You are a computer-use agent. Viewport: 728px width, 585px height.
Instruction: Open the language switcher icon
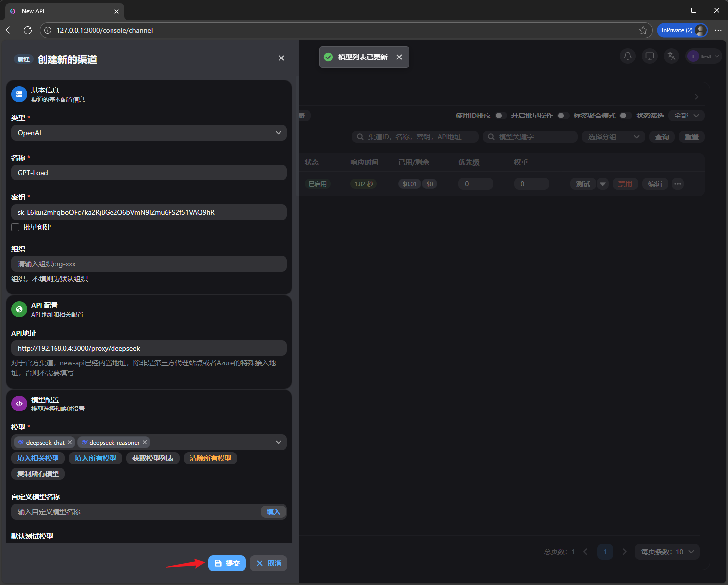(672, 56)
